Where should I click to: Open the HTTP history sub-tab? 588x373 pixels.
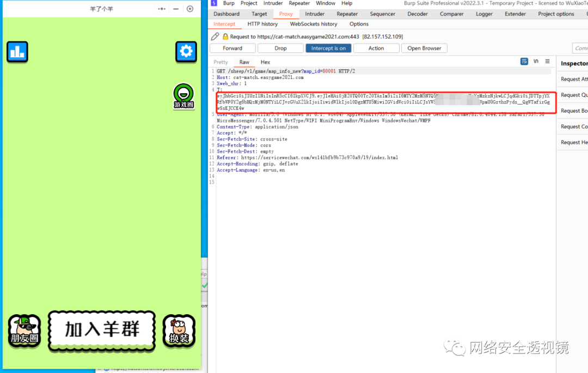pos(262,24)
